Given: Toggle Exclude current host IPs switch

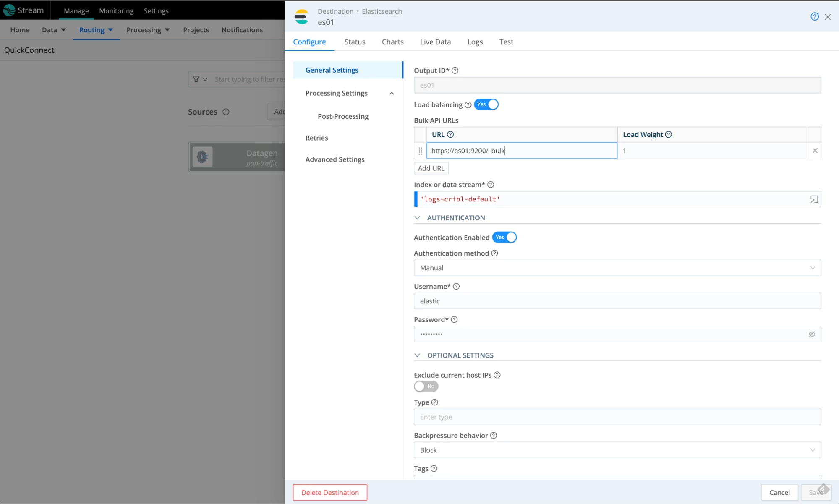Looking at the screenshot, I should [x=426, y=386].
